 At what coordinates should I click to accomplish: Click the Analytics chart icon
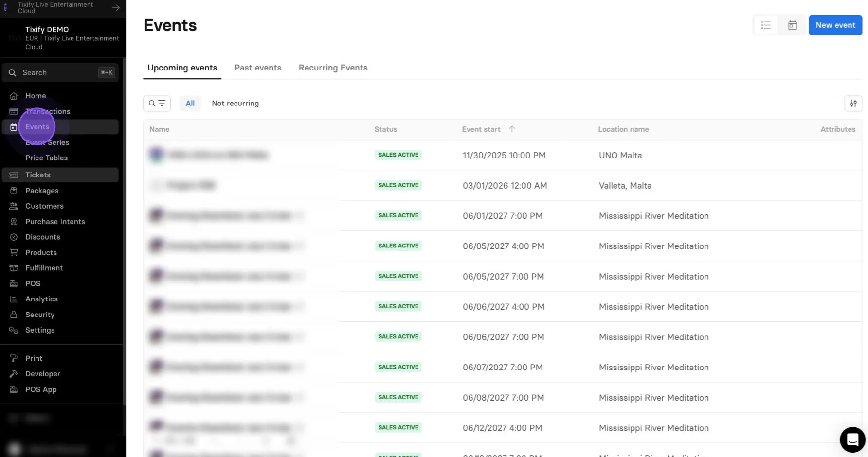click(x=14, y=299)
